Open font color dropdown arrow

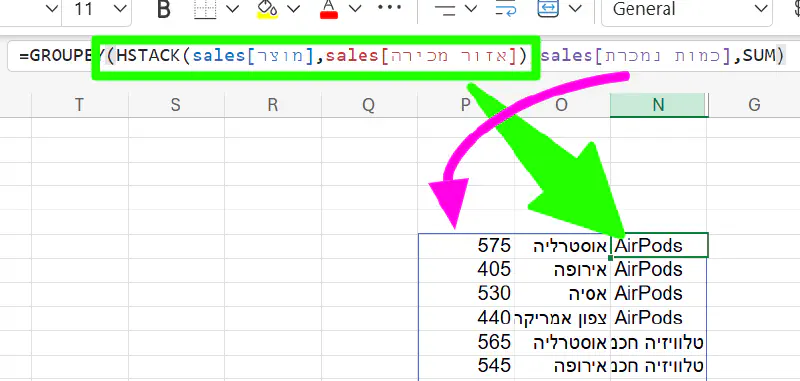coord(355,9)
